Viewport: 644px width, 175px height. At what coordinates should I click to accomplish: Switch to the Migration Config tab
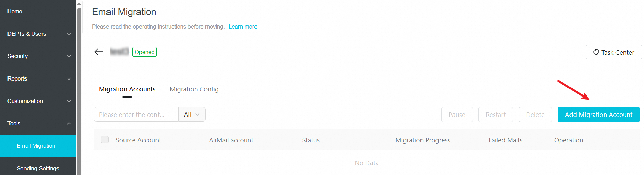pos(194,89)
